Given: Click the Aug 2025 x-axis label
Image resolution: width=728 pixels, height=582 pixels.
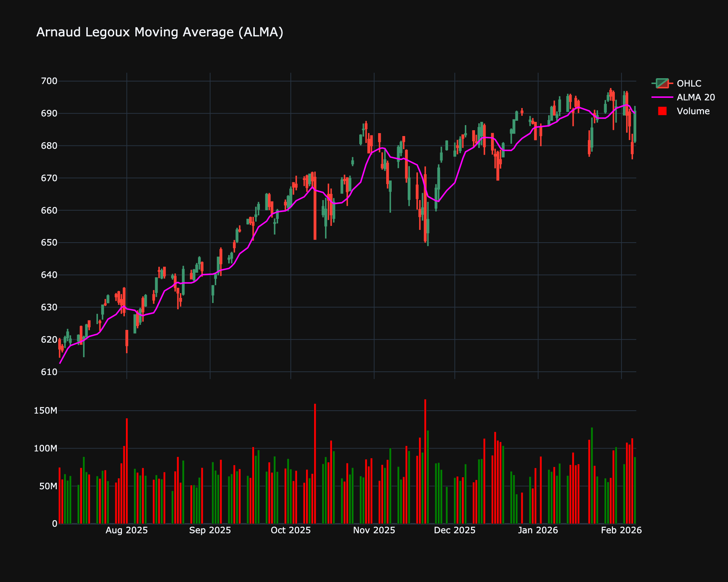Looking at the screenshot, I should 127,530.
